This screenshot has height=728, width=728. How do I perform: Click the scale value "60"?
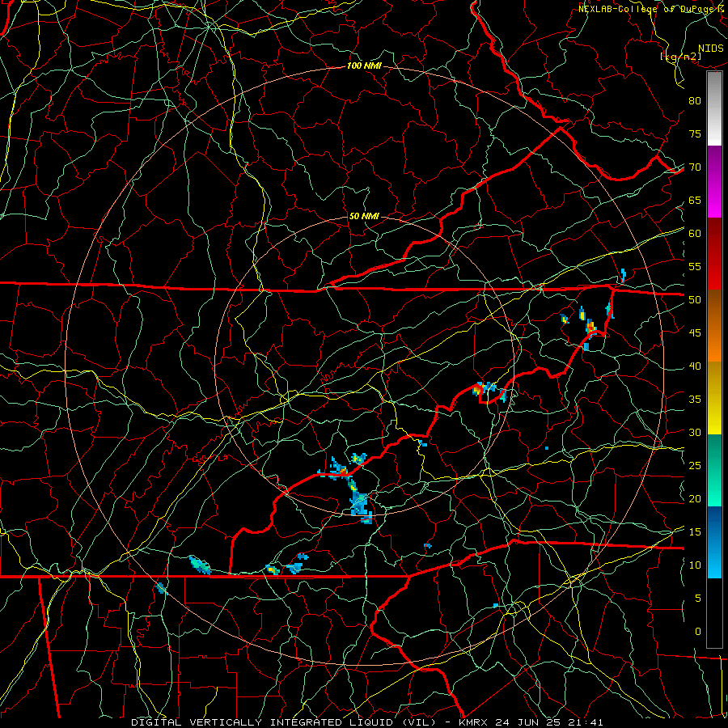pyautogui.click(x=695, y=234)
